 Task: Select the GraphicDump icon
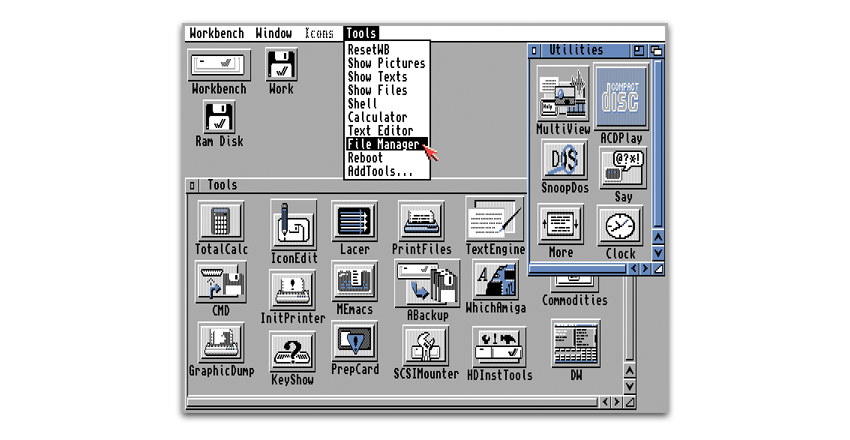[x=221, y=343]
